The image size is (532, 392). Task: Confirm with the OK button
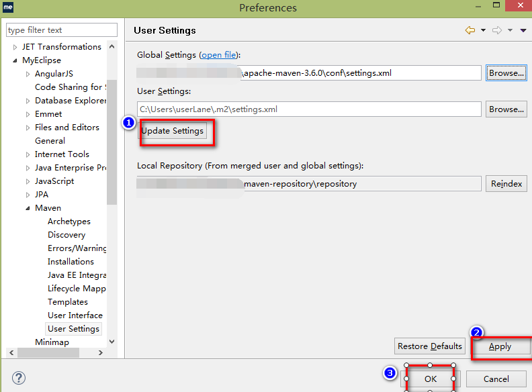click(430, 379)
